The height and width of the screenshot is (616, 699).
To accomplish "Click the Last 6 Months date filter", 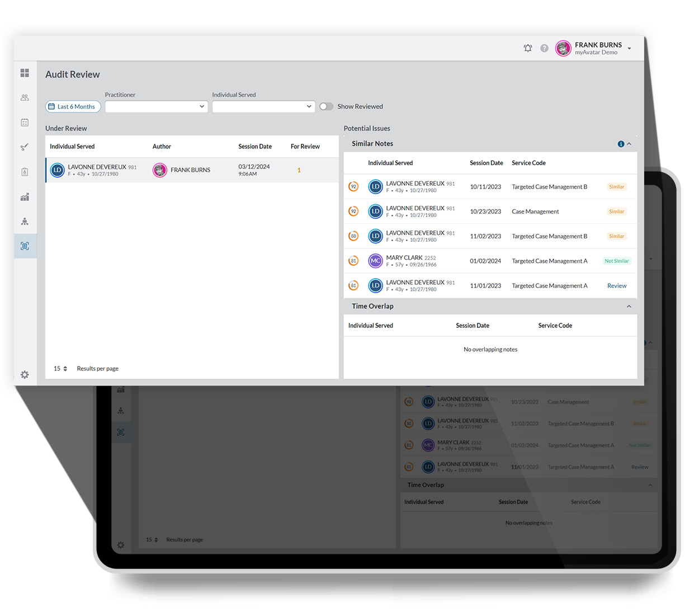I will click(73, 106).
